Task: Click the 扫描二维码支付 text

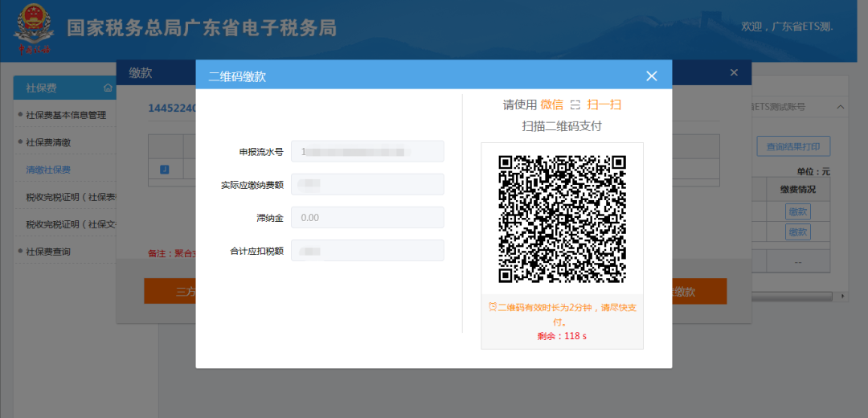Action: point(562,126)
